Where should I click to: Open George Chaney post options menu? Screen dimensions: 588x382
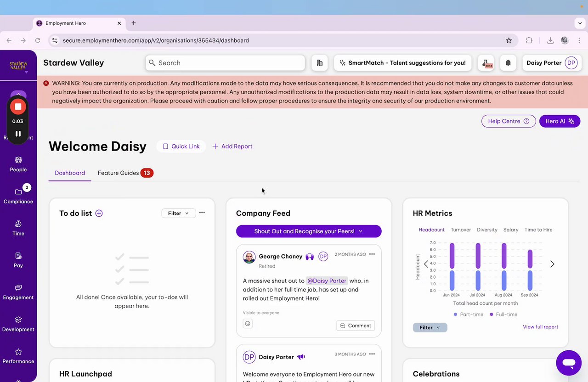pyautogui.click(x=372, y=254)
